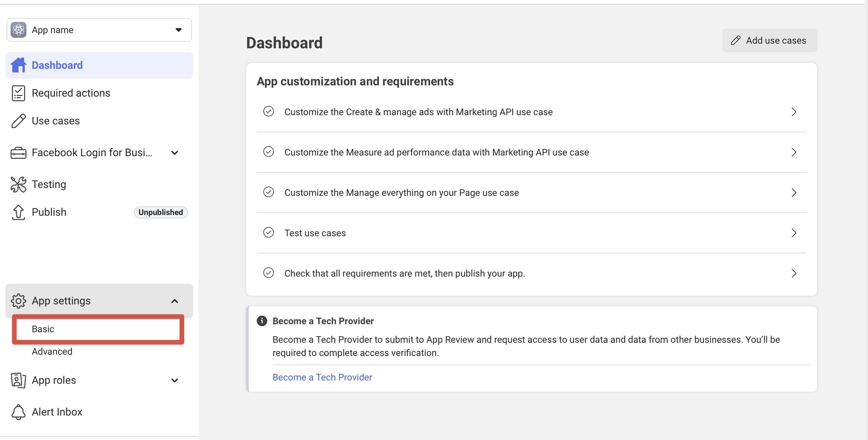Screen dimensions: 868x440
Task: Open Customize Manage everything on your Page
Action: pyautogui.click(x=531, y=193)
